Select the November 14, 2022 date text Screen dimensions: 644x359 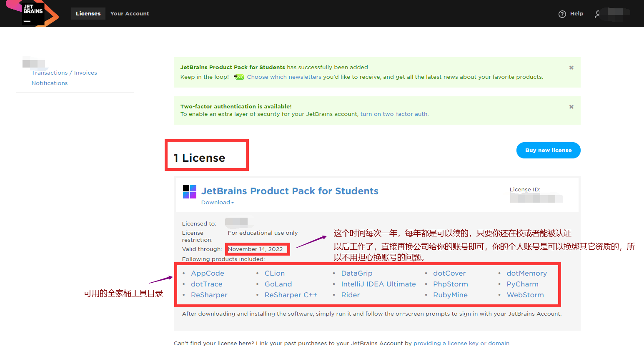(x=255, y=249)
